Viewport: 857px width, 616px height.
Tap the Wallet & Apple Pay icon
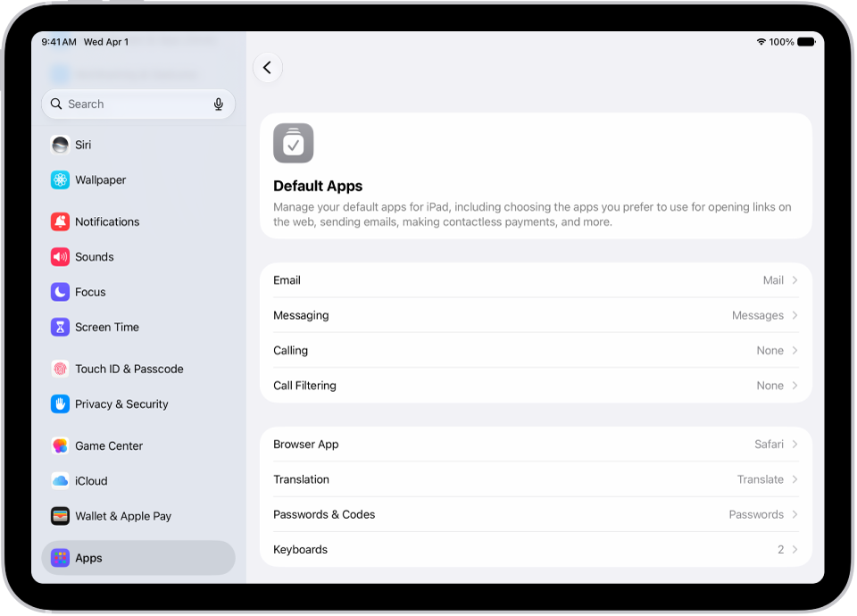tap(60, 516)
